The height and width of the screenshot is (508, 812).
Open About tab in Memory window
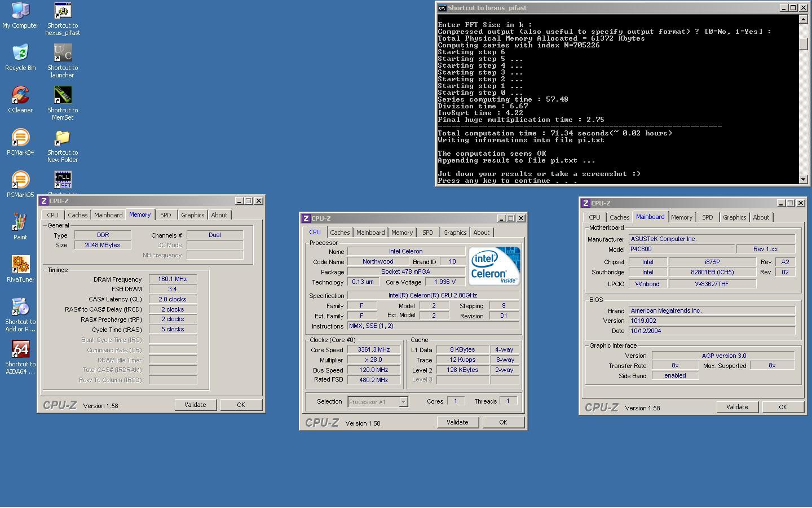click(219, 215)
